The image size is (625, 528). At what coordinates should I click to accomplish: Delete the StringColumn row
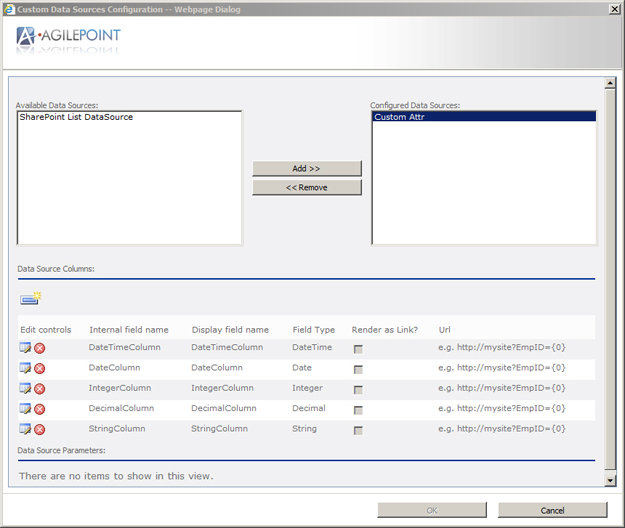(x=40, y=429)
